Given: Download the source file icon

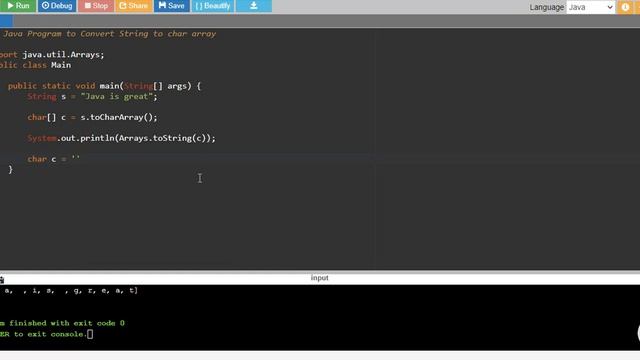Looking at the screenshot, I should click(x=253, y=6).
